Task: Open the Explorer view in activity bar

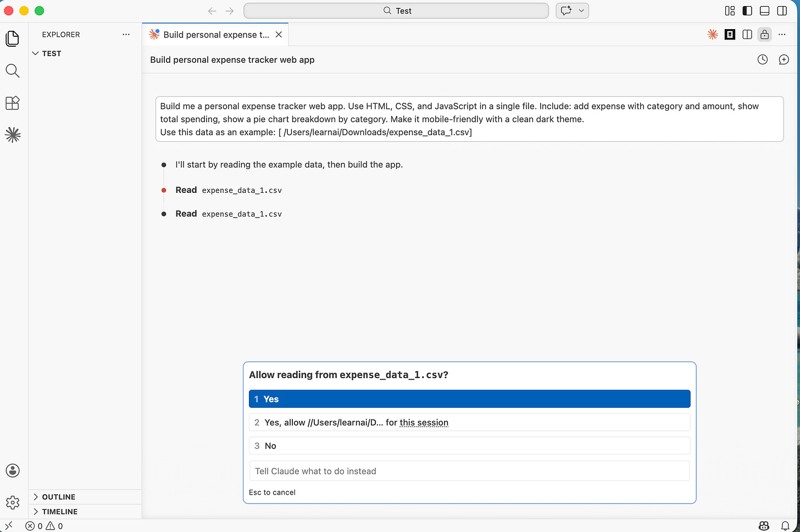Action: pyautogui.click(x=13, y=38)
